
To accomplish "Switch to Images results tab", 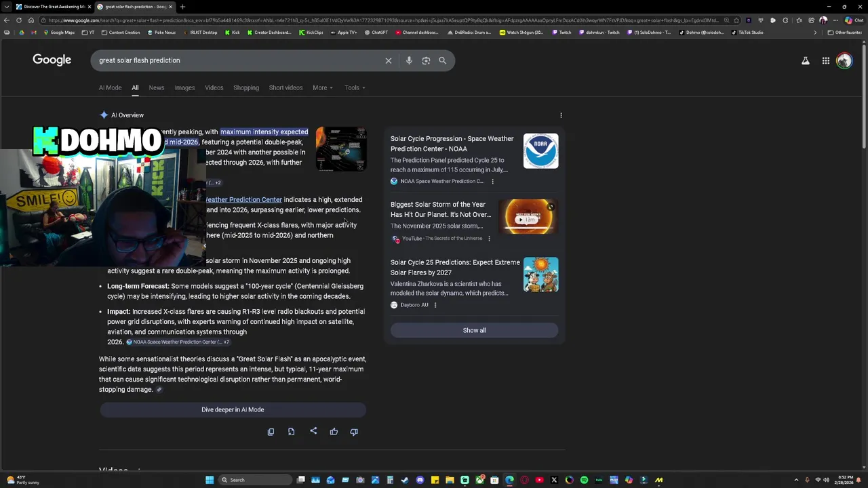I will (x=184, y=87).
